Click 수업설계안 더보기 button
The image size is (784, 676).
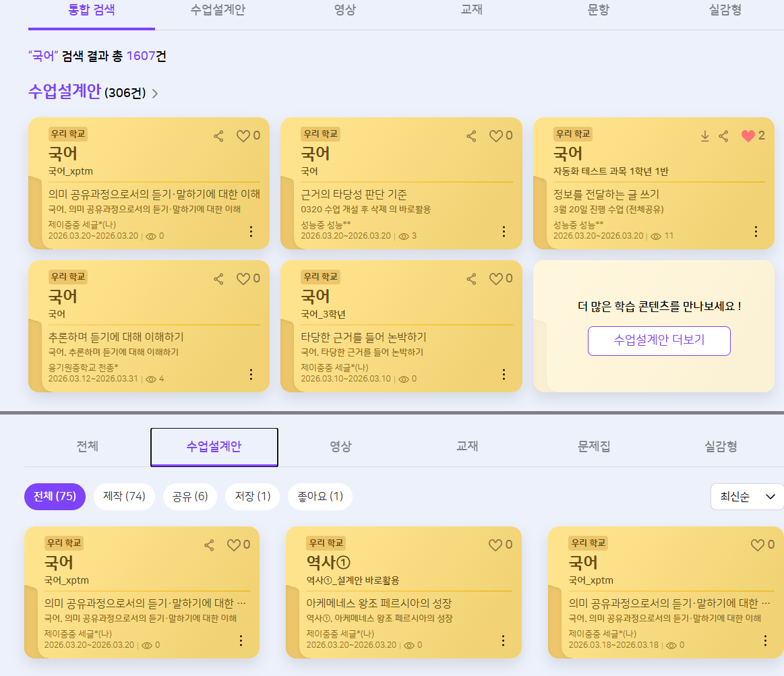[x=659, y=340]
